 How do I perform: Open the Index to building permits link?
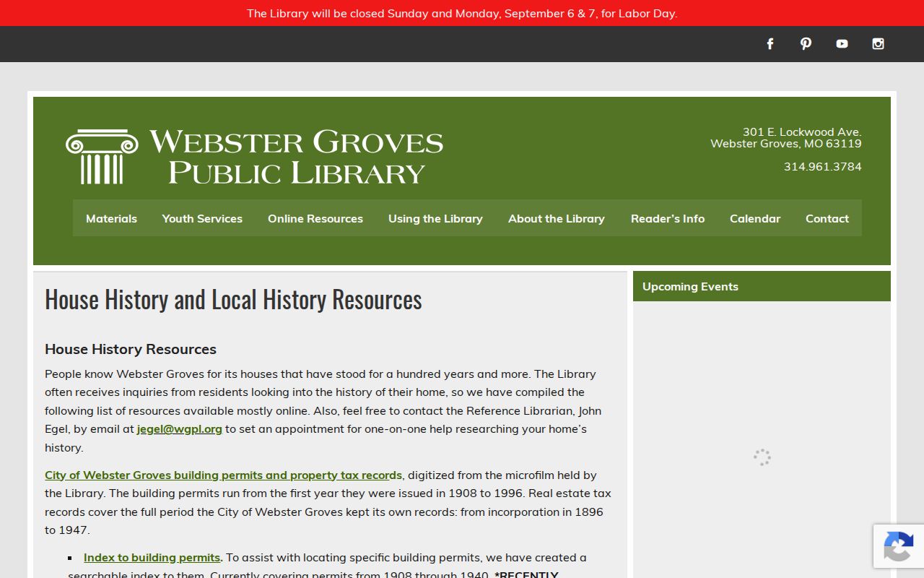pos(152,558)
